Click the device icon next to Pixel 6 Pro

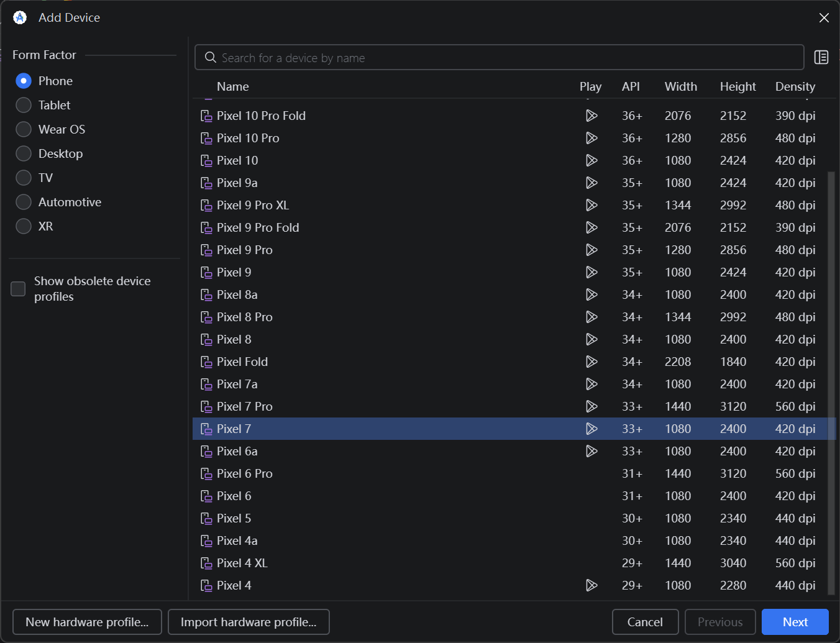(x=206, y=473)
